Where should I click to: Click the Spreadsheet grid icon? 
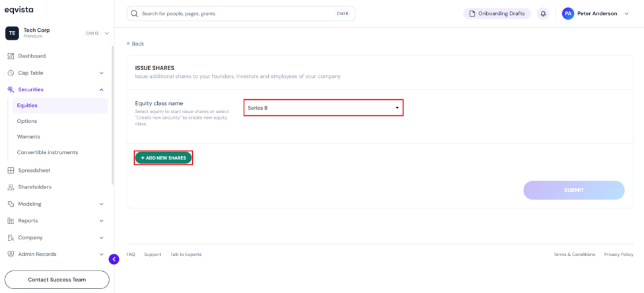(11, 171)
